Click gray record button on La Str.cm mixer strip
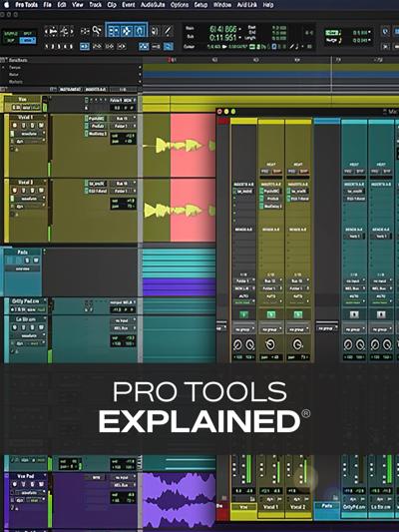The image size is (399, 532). (381, 314)
